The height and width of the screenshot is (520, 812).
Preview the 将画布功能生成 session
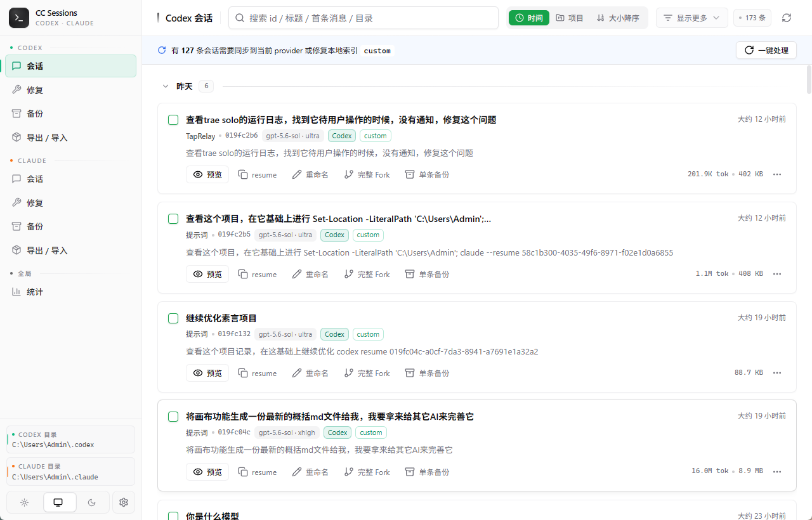click(x=207, y=472)
